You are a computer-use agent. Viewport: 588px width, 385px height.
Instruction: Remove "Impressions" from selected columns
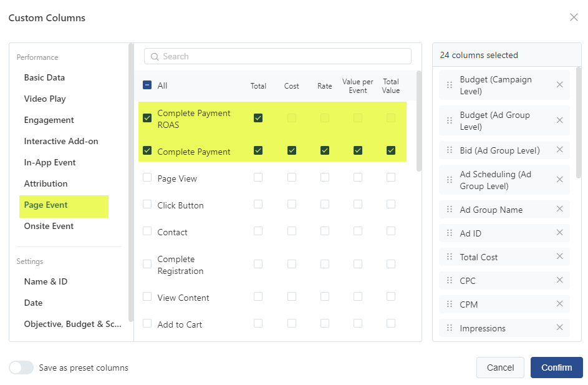tap(559, 328)
